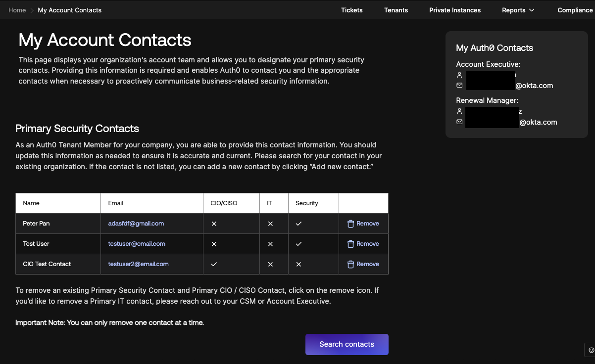Click the email icon beside the Renewal Manager address
The height and width of the screenshot is (364, 595).
(x=459, y=122)
